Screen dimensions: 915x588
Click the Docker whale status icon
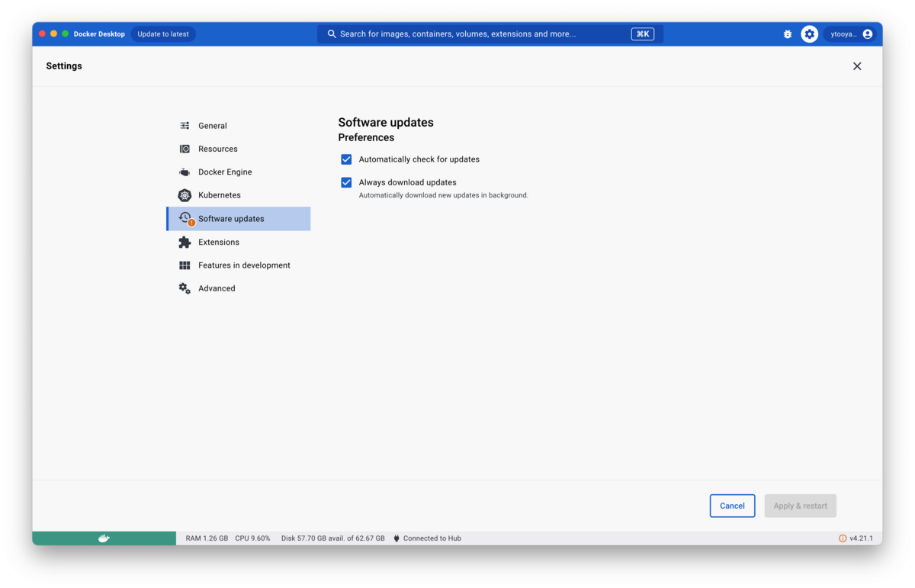pos(104,538)
